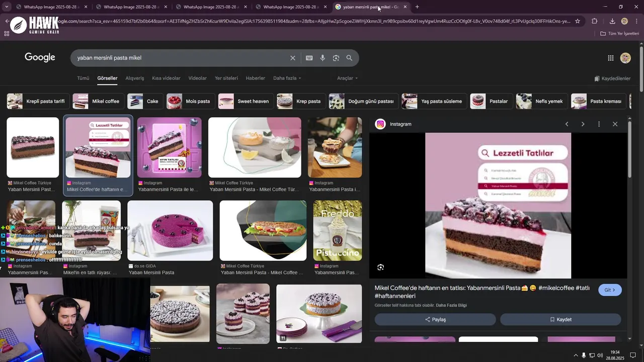Close the active Google search tab
Screen dimensions: 644x362
(405, 7)
